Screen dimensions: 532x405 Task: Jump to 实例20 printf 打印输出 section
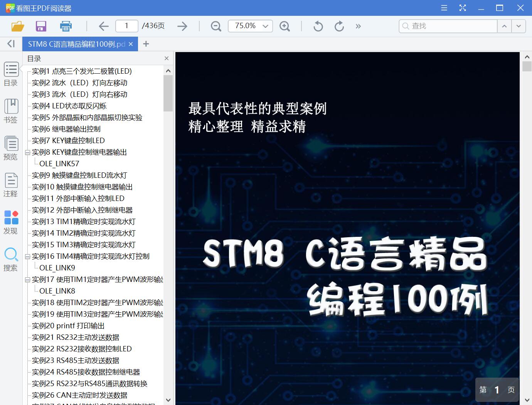69,326
